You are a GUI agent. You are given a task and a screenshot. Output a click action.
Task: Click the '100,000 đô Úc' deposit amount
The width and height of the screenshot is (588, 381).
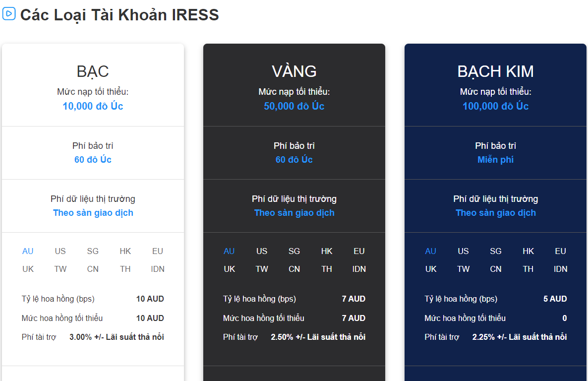495,106
